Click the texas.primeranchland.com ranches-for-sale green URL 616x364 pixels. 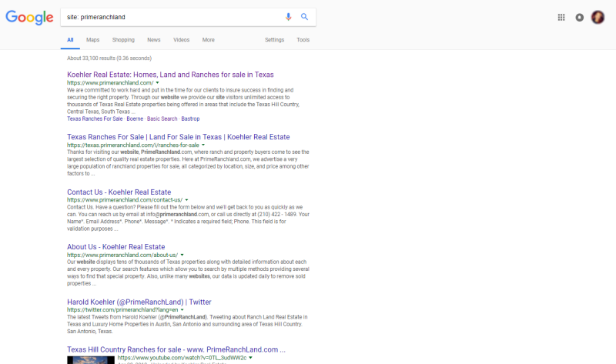[132, 145]
